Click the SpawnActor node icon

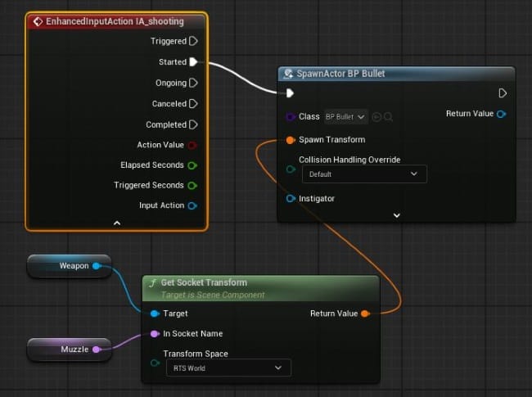click(288, 74)
